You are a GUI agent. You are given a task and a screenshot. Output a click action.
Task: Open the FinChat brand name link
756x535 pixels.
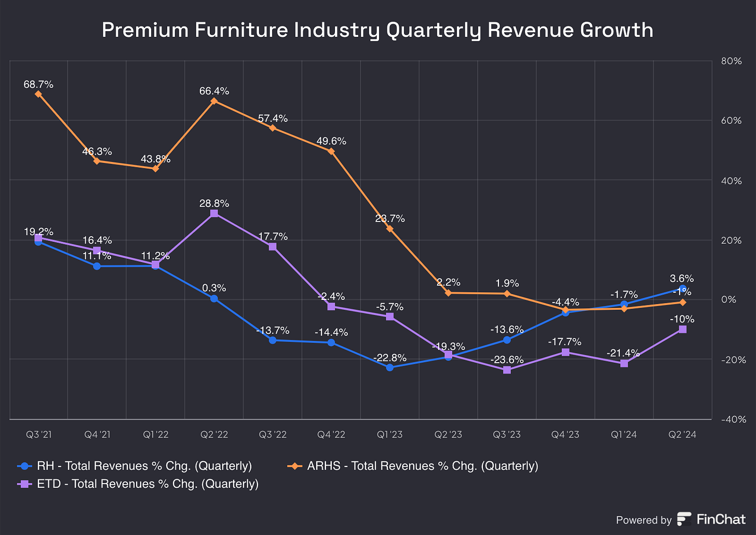pyautogui.click(x=721, y=519)
